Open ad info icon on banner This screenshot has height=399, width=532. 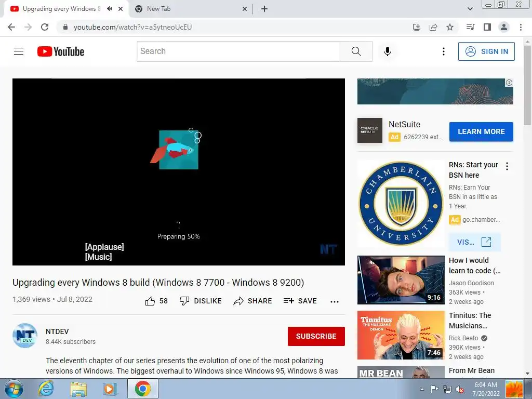509,83
